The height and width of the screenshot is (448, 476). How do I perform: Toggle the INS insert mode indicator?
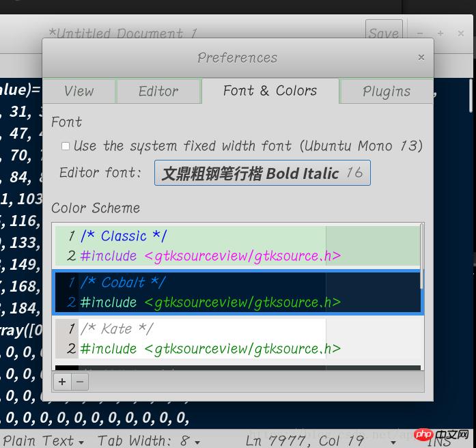coord(439,440)
